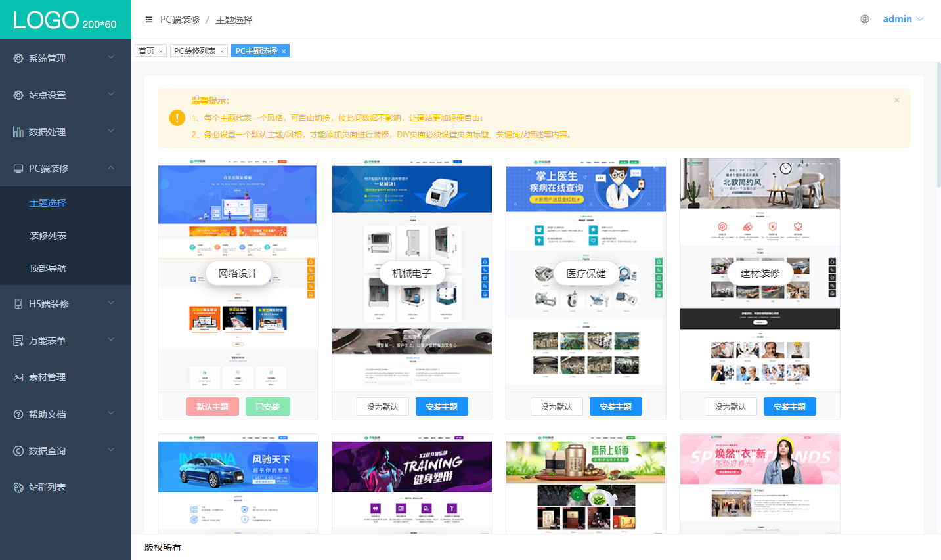941x560 pixels.
Task: Click 安装主题 under 机械电子 theme
Action: (x=442, y=406)
